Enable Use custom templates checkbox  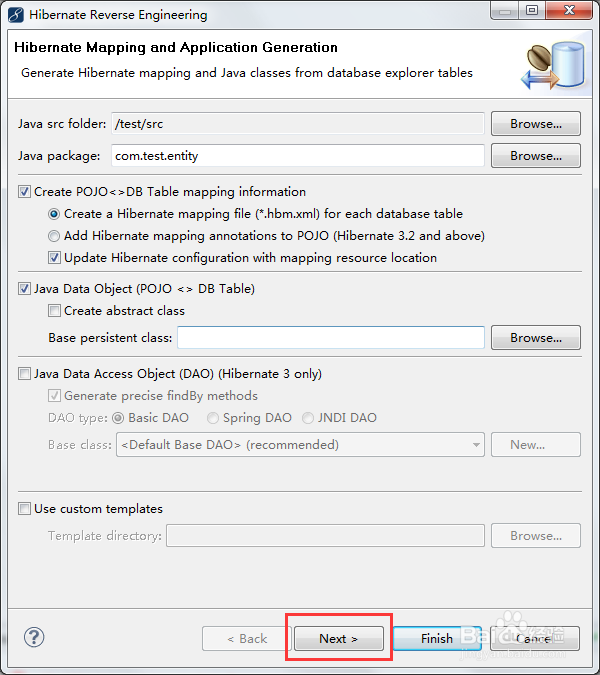coord(25,509)
